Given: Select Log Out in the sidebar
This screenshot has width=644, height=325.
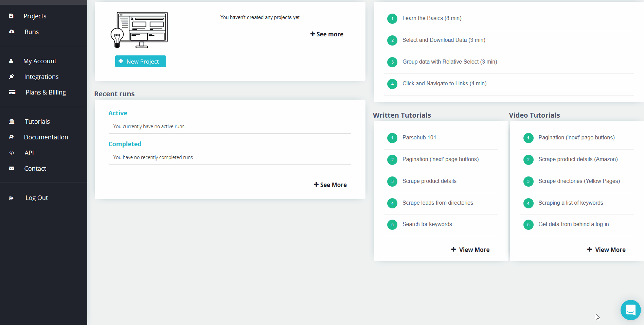Looking at the screenshot, I should point(37,198).
